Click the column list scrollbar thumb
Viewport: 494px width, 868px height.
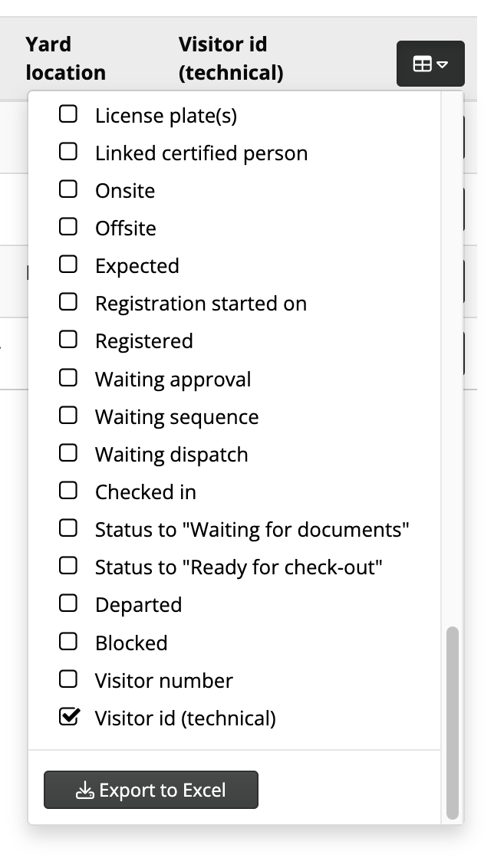(453, 723)
